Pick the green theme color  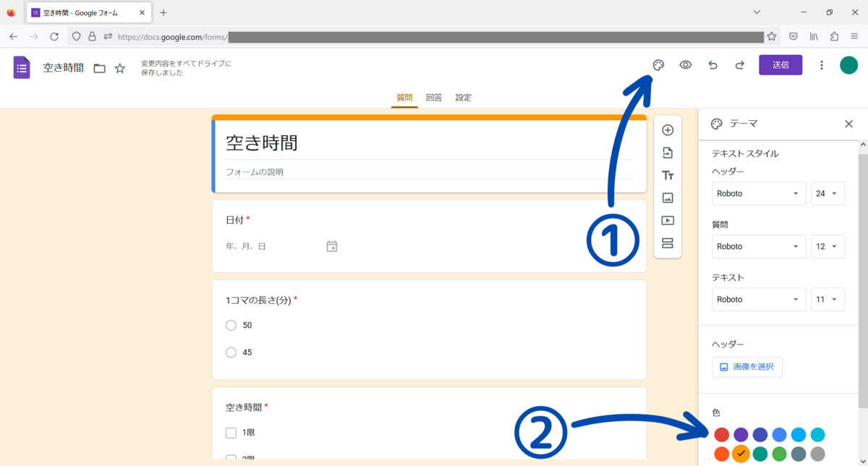(x=779, y=454)
